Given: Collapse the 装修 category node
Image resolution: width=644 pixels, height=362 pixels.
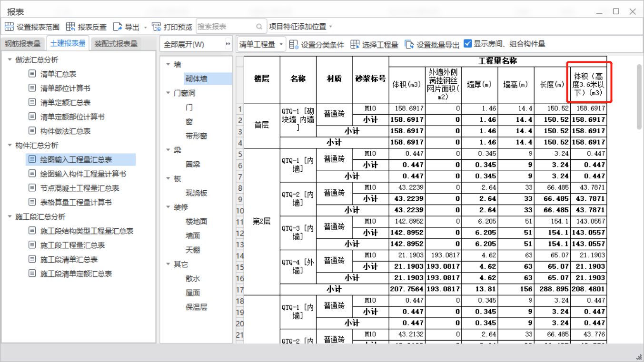Looking at the screenshot, I should [168, 207].
